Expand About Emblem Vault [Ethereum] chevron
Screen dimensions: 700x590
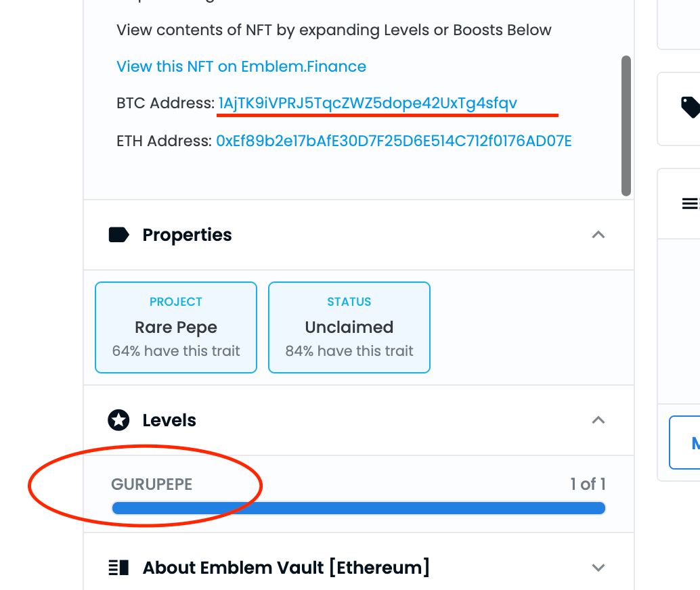click(598, 568)
